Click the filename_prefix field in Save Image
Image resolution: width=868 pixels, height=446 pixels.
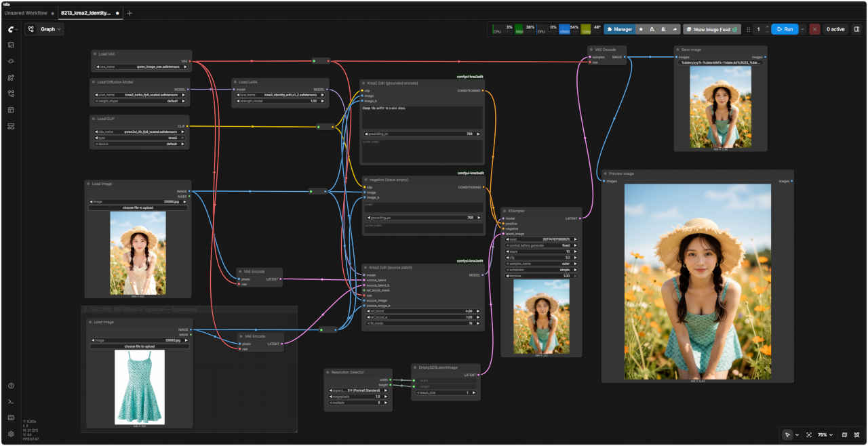[720, 62]
